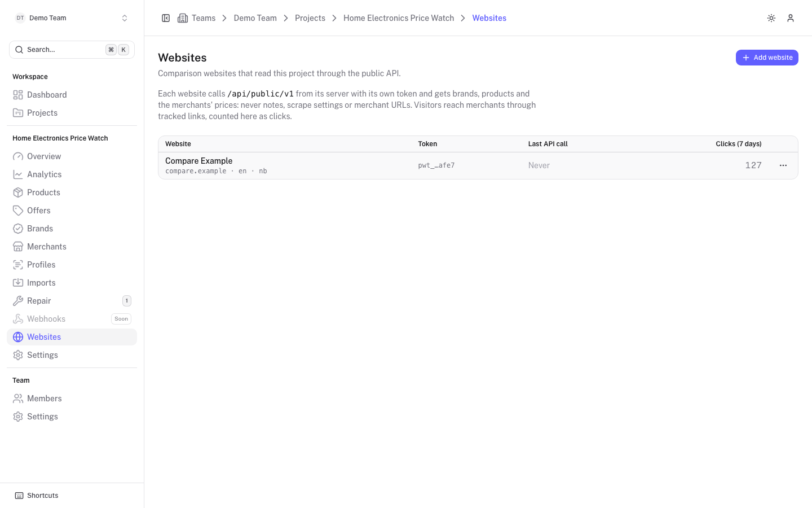Toggle light/dark theme sun icon
The height and width of the screenshot is (508, 812).
point(771,18)
